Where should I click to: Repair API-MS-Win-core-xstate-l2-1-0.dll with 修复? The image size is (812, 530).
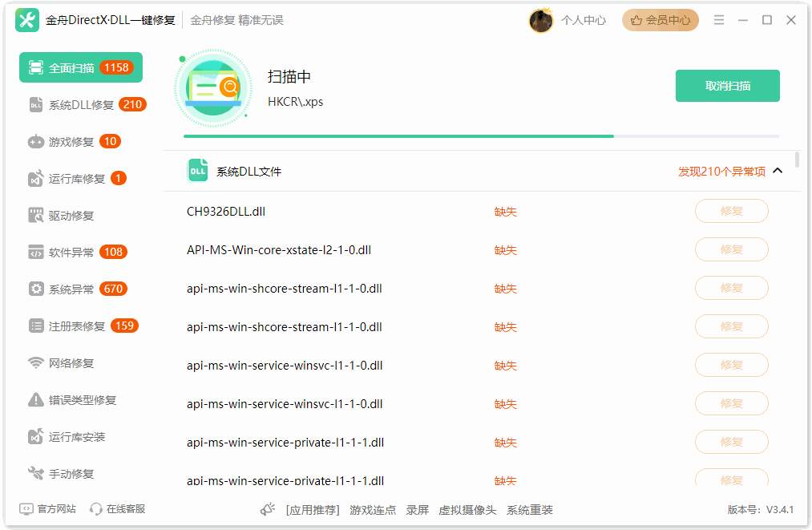pyautogui.click(x=731, y=249)
